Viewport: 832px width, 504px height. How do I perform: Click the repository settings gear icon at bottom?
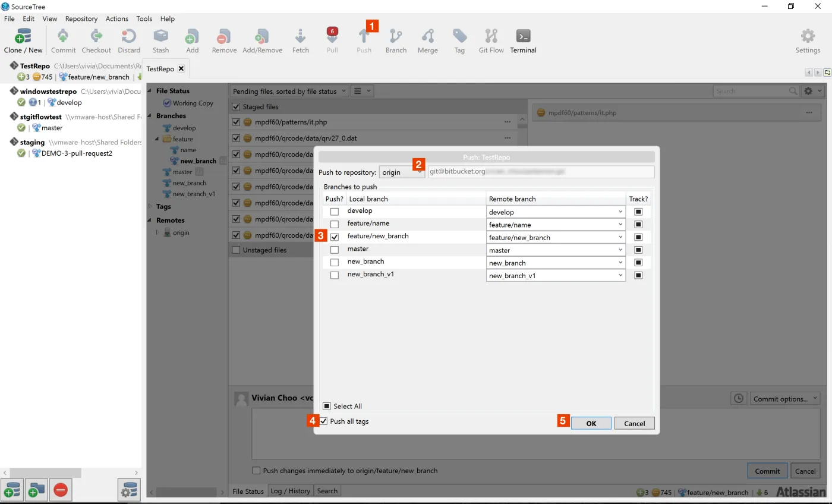click(130, 490)
